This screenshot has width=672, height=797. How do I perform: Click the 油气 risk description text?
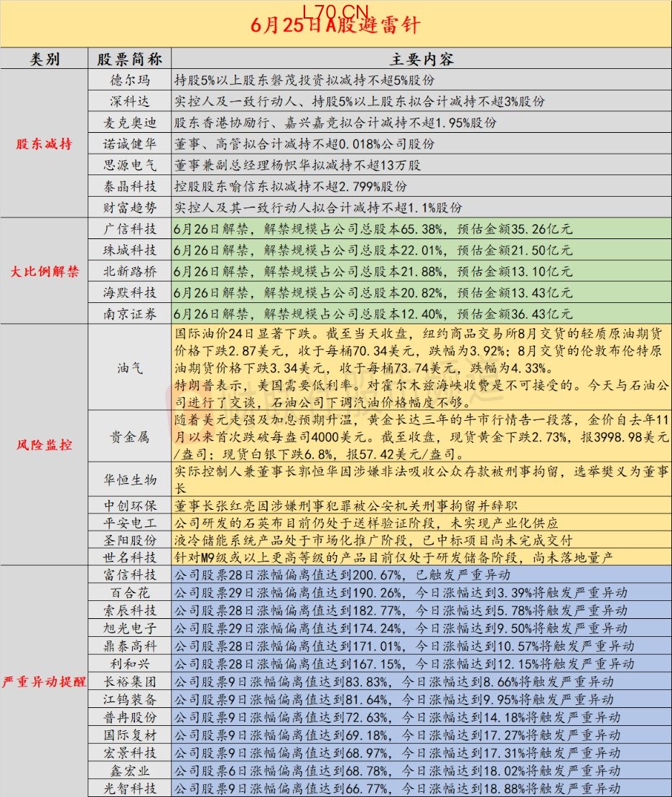click(421, 368)
